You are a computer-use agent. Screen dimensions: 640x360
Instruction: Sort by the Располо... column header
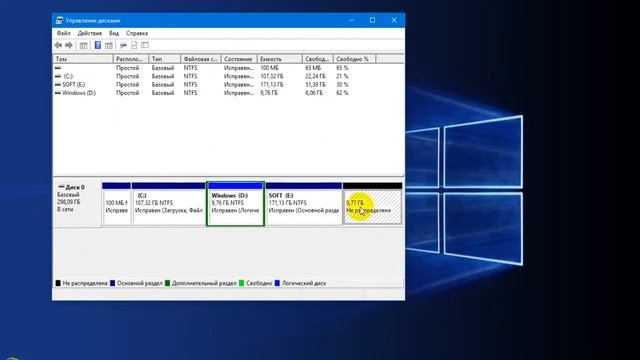point(131,59)
